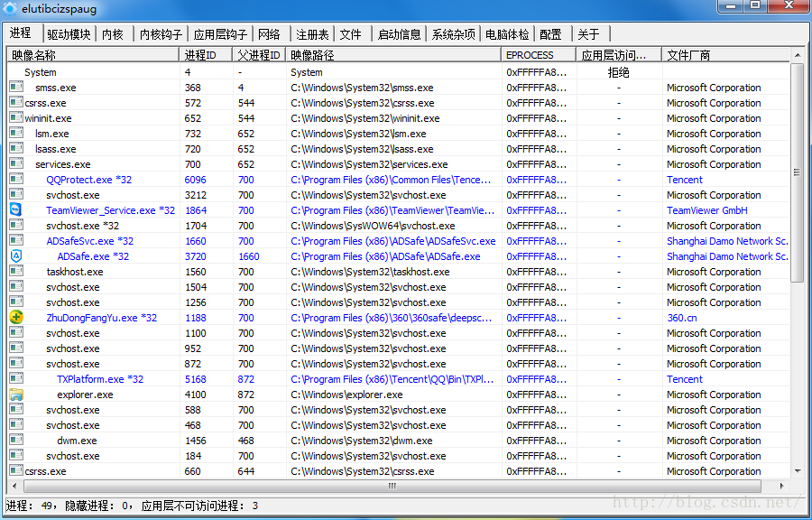This screenshot has height=520, width=812.
Task: Sort by 应用层访问 column header
Action: 619,55
